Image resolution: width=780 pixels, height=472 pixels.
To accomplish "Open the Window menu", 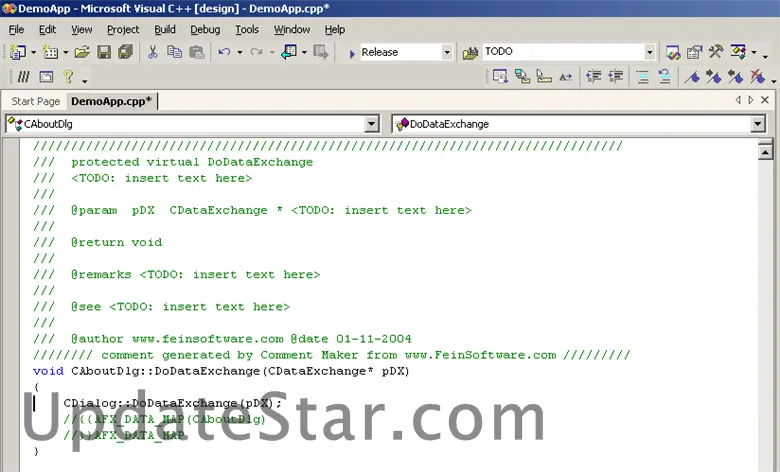I will tap(292, 29).
